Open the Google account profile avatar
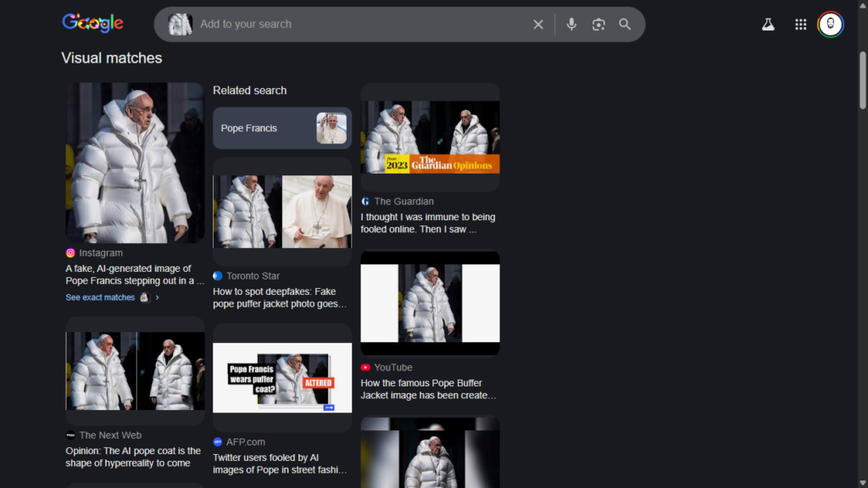Screen dimensions: 868x488 click(x=831, y=25)
